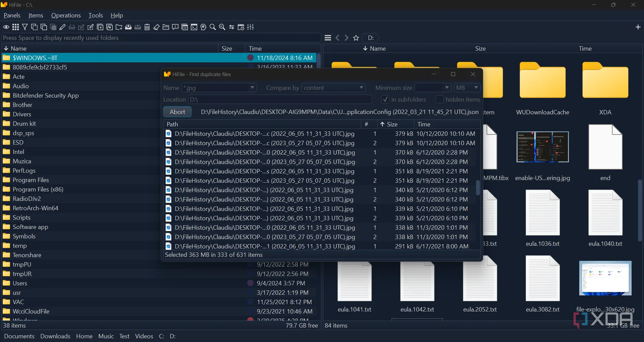
Task: Click the head-with-gear toolbar icon
Action: coord(203,27)
